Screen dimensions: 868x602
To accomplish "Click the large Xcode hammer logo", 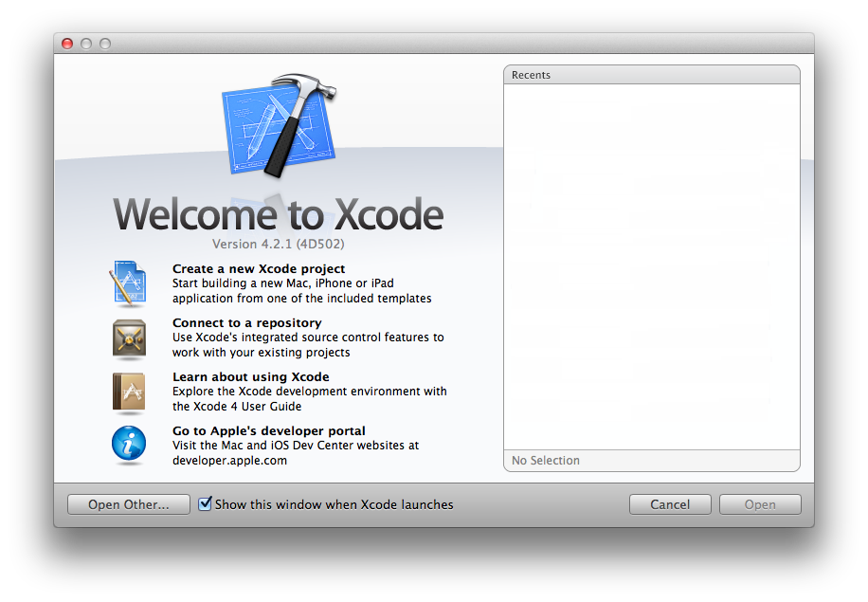I will (x=279, y=126).
